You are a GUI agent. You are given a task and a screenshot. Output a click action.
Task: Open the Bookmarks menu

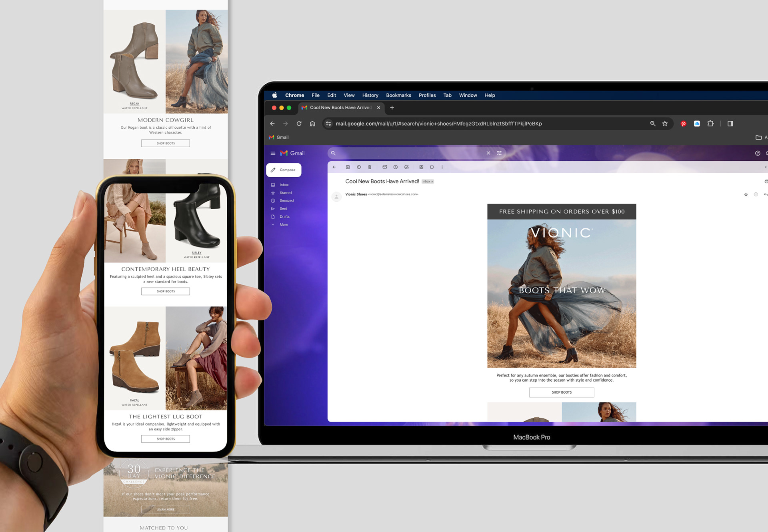398,95
